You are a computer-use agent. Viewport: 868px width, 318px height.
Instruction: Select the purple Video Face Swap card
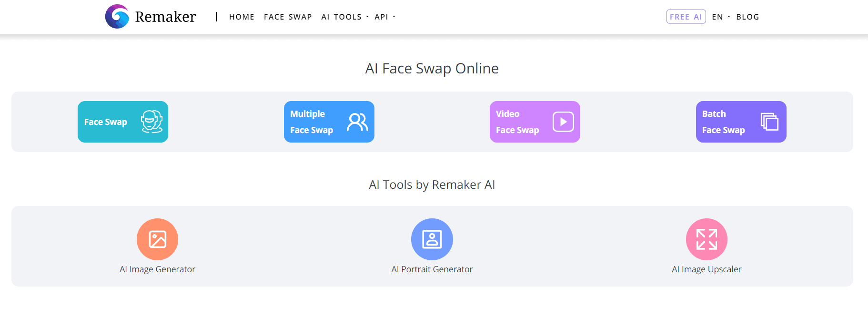coord(535,122)
